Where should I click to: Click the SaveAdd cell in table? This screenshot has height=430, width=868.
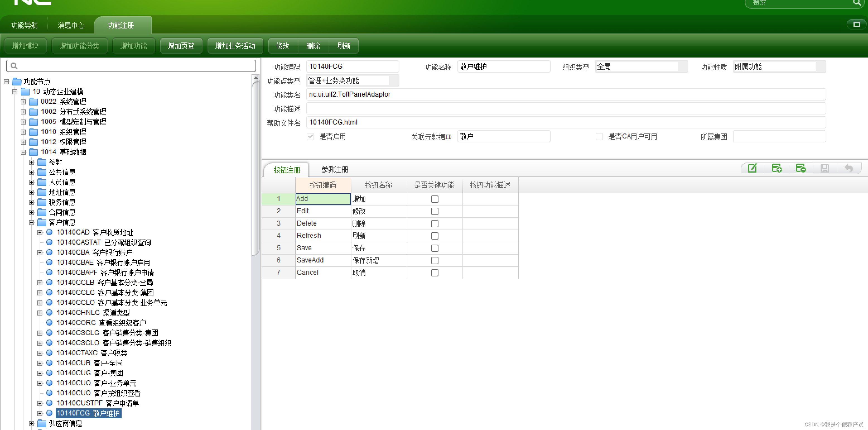[323, 260]
